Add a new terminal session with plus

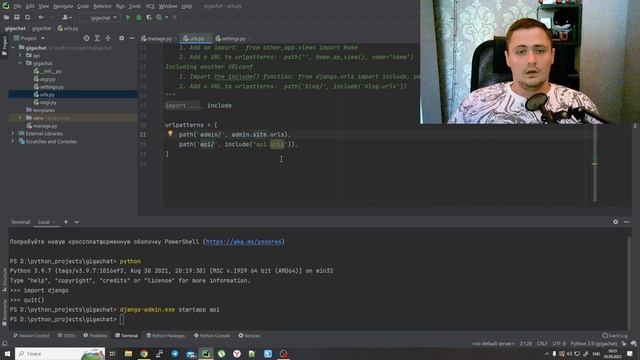click(66, 222)
